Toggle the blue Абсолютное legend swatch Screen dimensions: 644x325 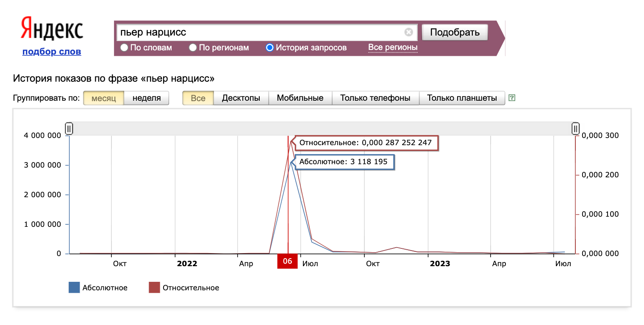[x=74, y=288]
